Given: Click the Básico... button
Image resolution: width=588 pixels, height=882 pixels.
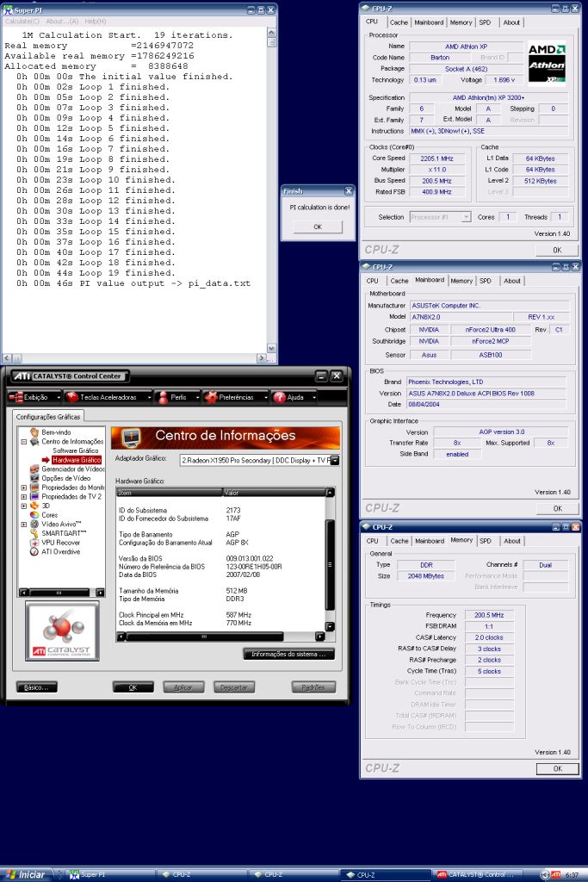Looking at the screenshot, I should (x=37, y=687).
